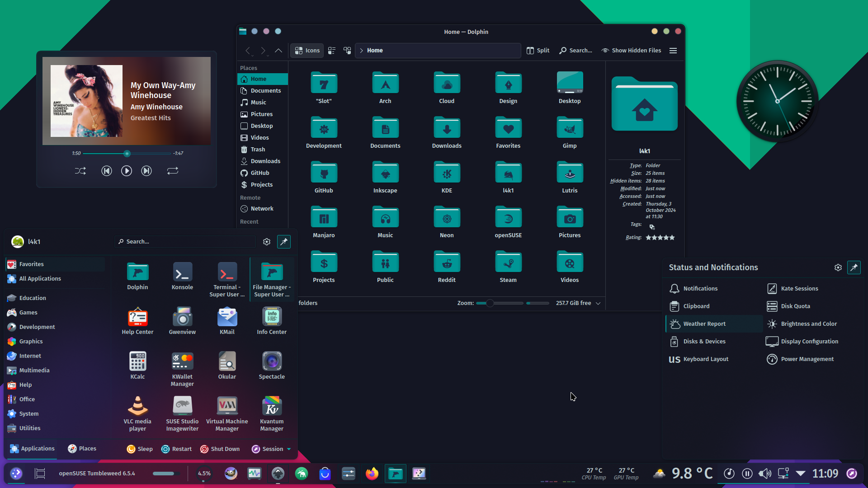Viewport: 868px width, 488px height.
Task: Toggle Split view in Dolphin
Action: [x=538, y=50]
